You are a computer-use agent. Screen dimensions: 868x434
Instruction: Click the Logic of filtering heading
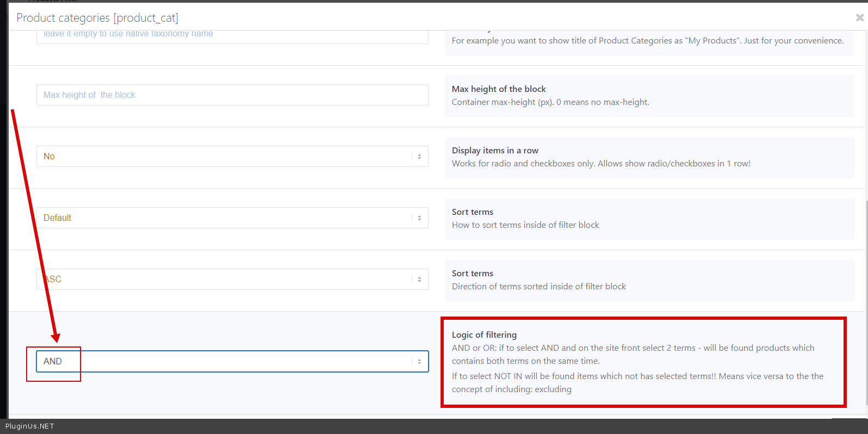[x=484, y=335]
